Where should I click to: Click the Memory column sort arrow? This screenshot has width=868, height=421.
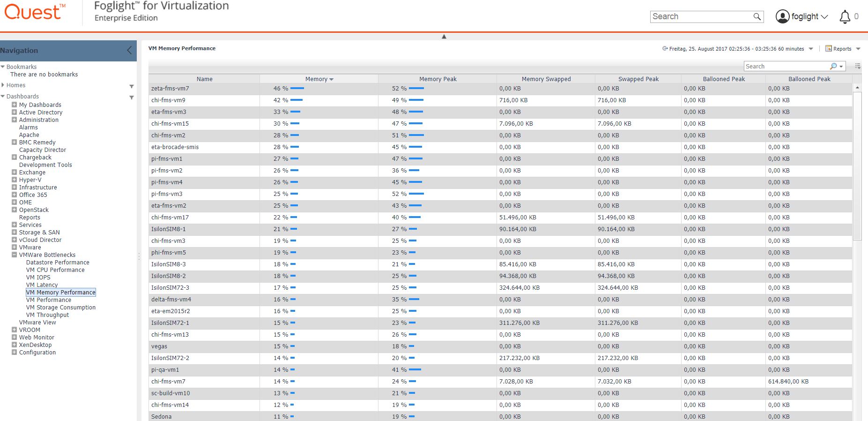click(x=332, y=79)
